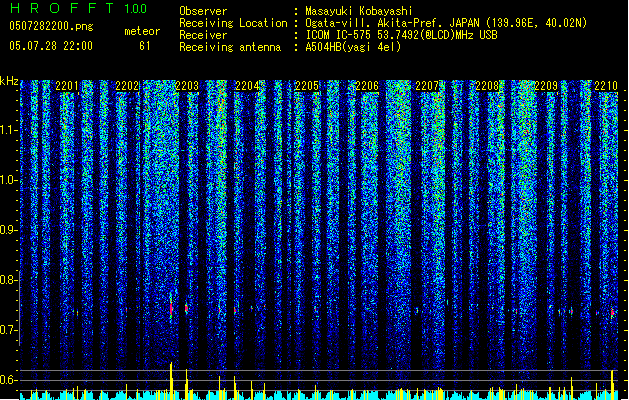This screenshot has height=400, width=629.
Task: Select the Ogata-vill. Akita-Pref. JAPAN location text
Action: 446,23
